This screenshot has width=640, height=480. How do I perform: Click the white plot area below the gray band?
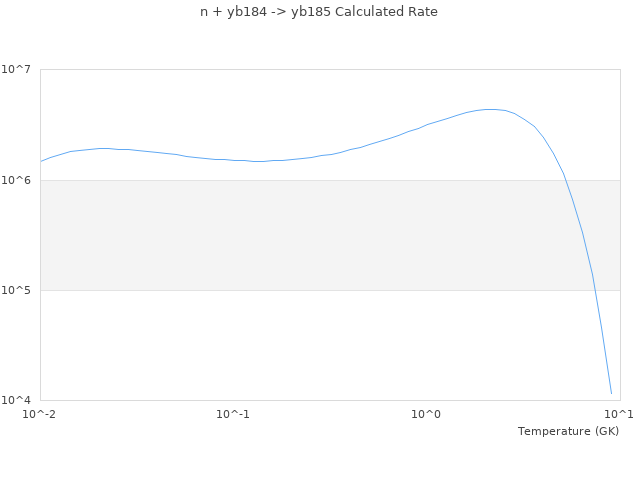pyautogui.click(x=300, y=345)
